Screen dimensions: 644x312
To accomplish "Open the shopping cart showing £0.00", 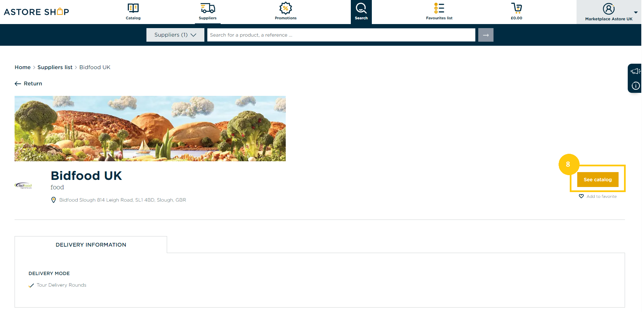I will (x=516, y=12).
